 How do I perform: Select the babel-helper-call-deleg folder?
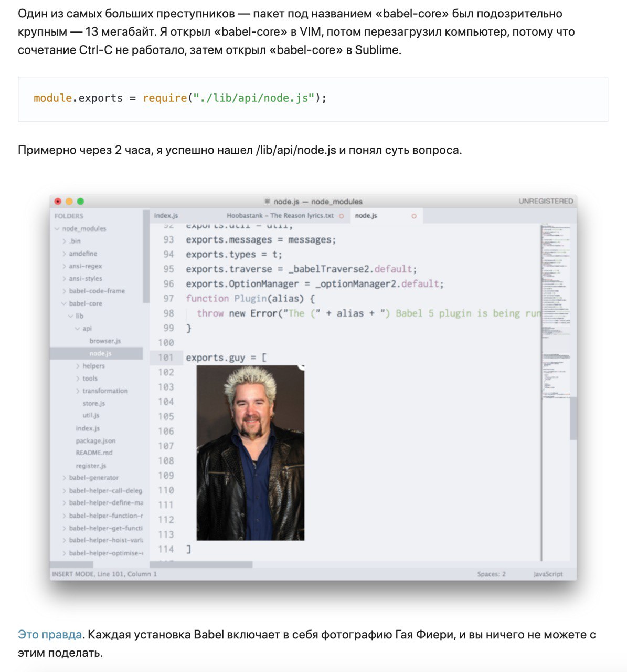click(105, 491)
